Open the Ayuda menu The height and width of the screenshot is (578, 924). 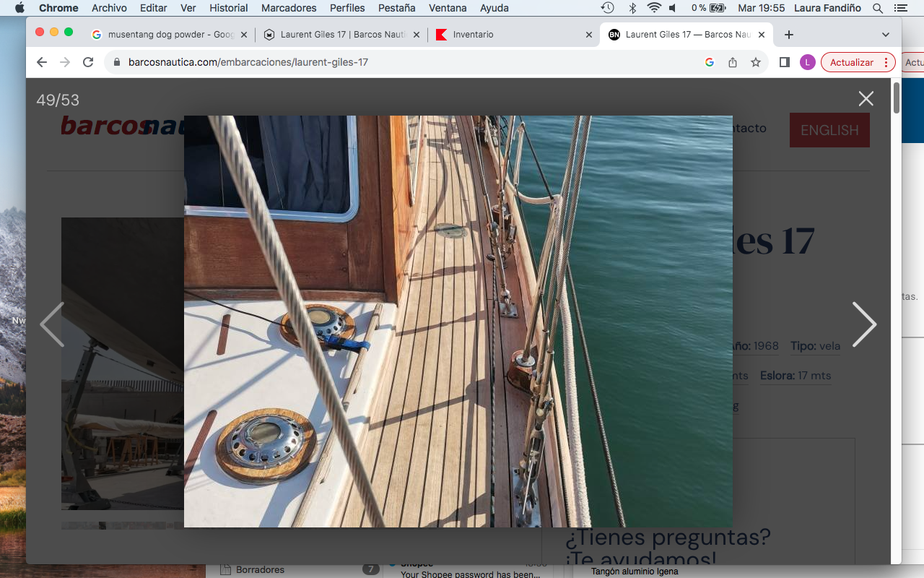494,8
